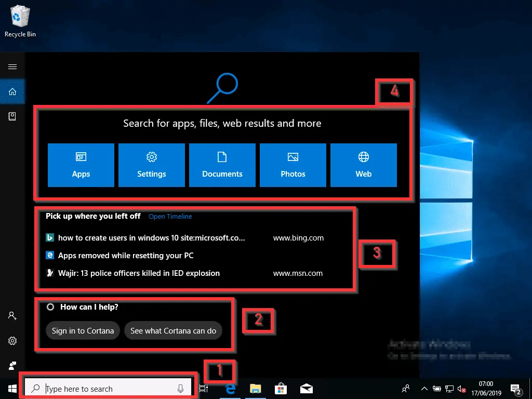This screenshot has width=532, height=399.
Task: Select the Documents search filter
Action: 222,165
